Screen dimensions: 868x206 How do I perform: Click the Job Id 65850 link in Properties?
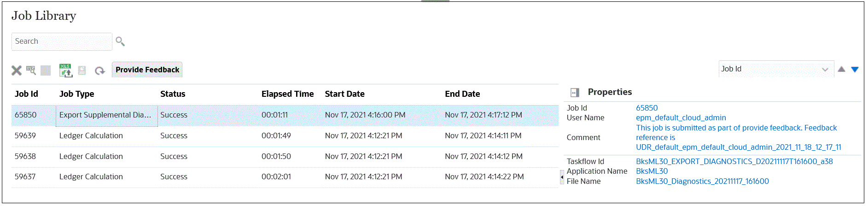point(647,108)
